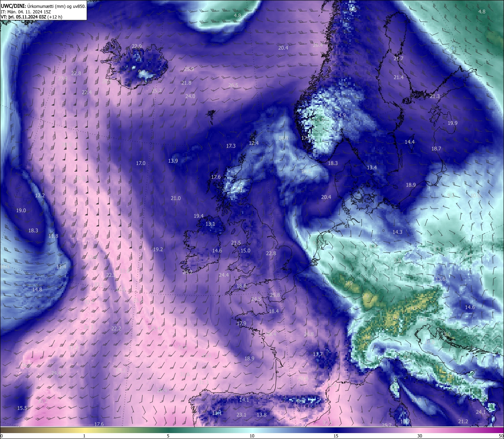
Task: Click the colour scale tick label 5
Action: pos(168,436)
